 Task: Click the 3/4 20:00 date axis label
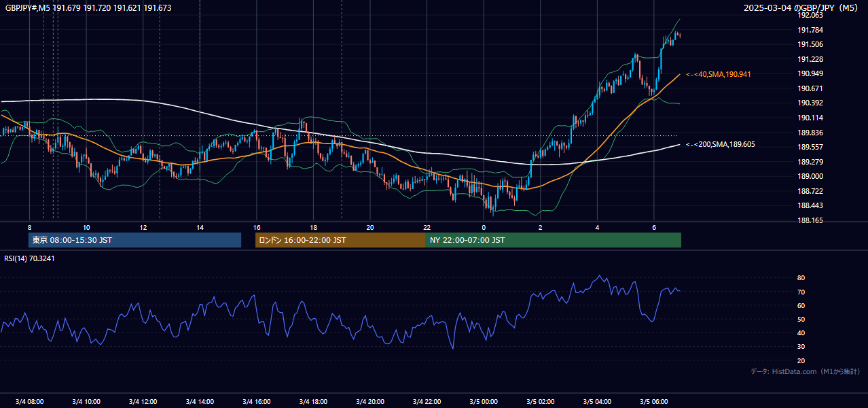coord(370,401)
